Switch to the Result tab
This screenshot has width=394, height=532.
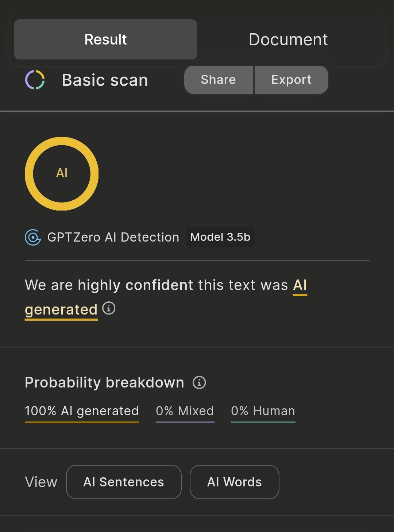tap(105, 39)
